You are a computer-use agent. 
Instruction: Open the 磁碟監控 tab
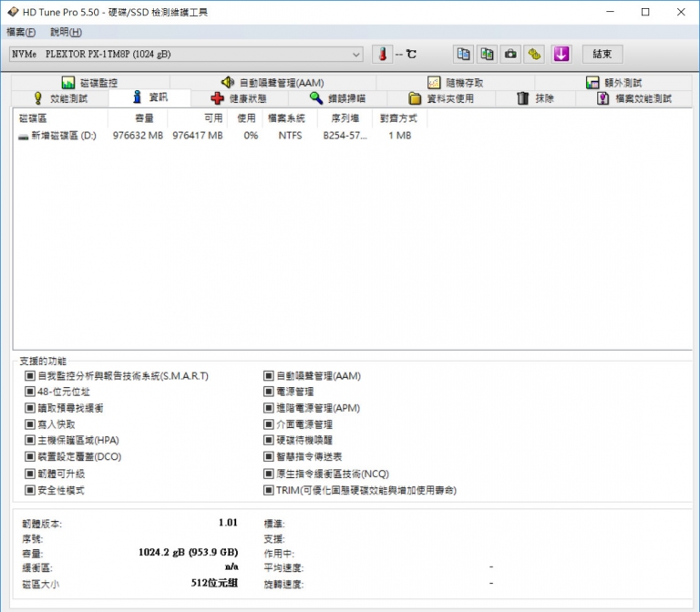click(x=90, y=83)
